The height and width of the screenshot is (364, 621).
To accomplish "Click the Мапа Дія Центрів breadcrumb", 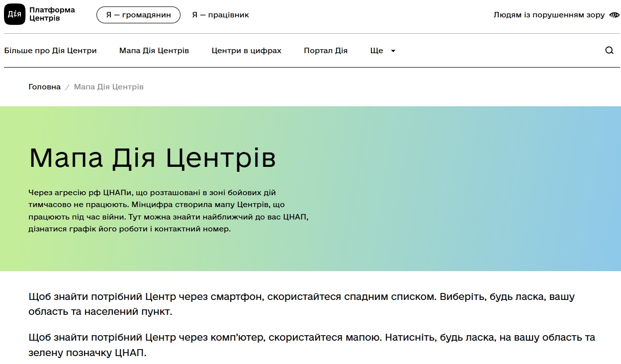I will click(x=108, y=86).
